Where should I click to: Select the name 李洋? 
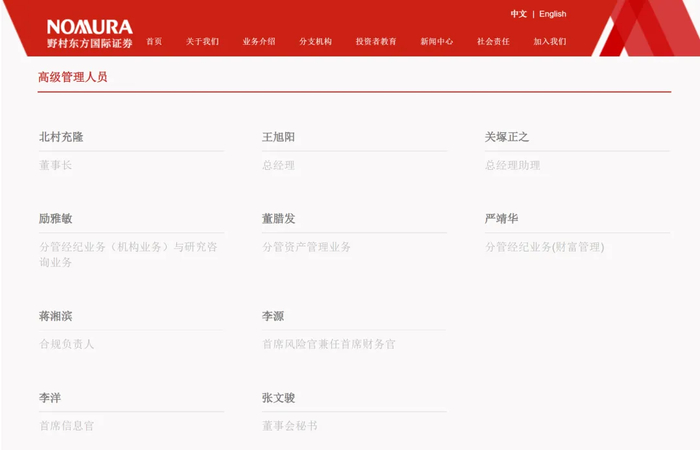coord(50,398)
